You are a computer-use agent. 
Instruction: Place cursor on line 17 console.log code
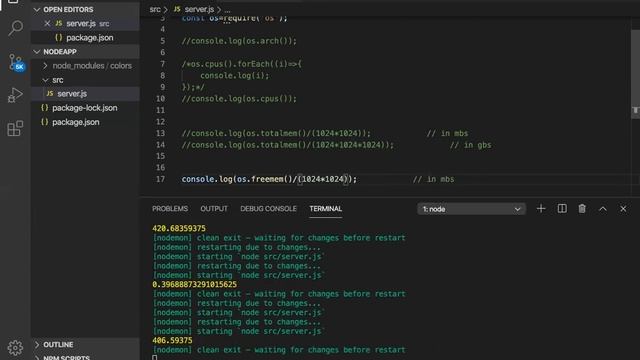tap(269, 179)
